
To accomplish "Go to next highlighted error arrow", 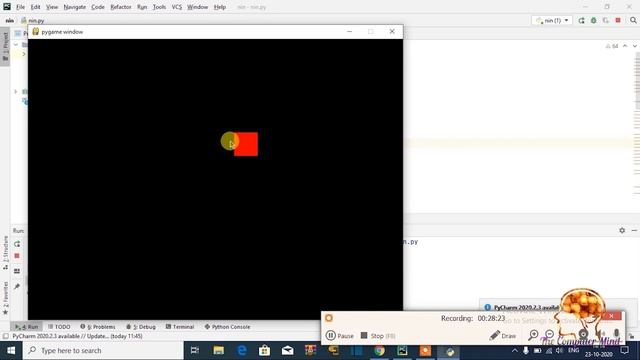I will 634,46.
